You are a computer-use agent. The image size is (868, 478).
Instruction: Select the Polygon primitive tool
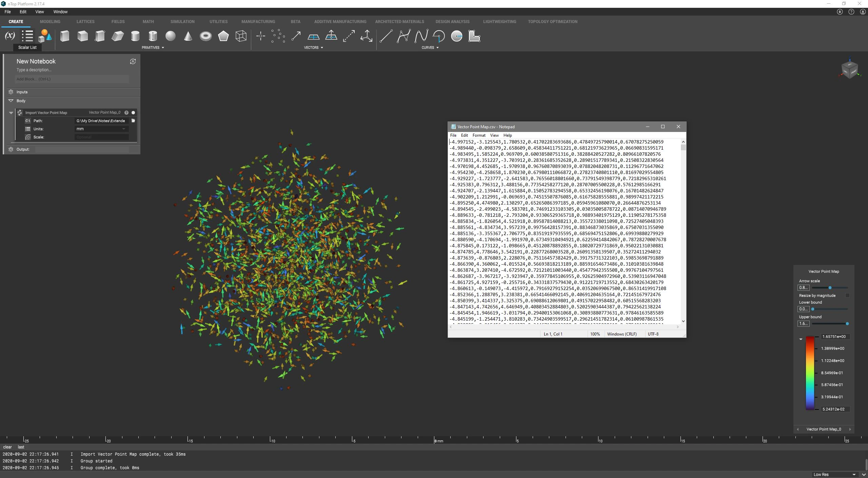pyautogui.click(x=223, y=36)
